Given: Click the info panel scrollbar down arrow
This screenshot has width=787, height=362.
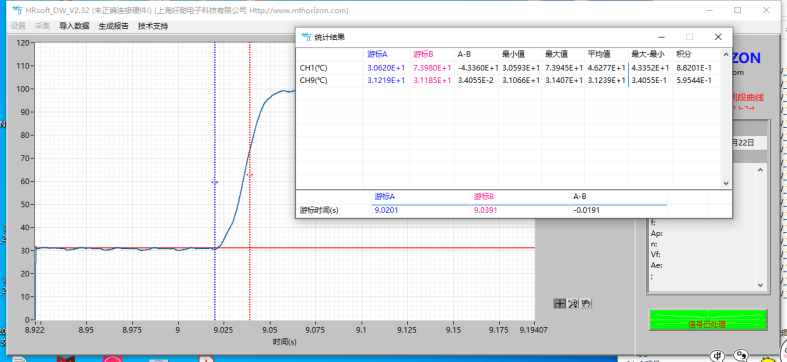Looking at the screenshot, I should tap(760, 285).
